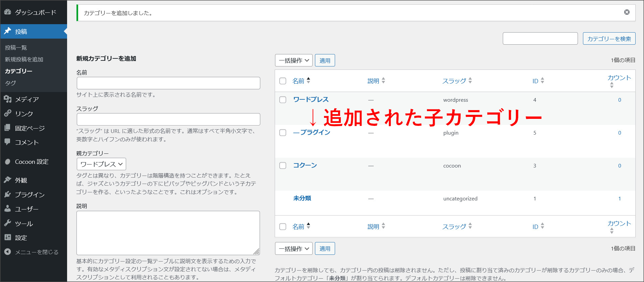The width and height of the screenshot is (644, 282).
Task: Click the plug icon beside プラグイン
Action: [x=7, y=194]
